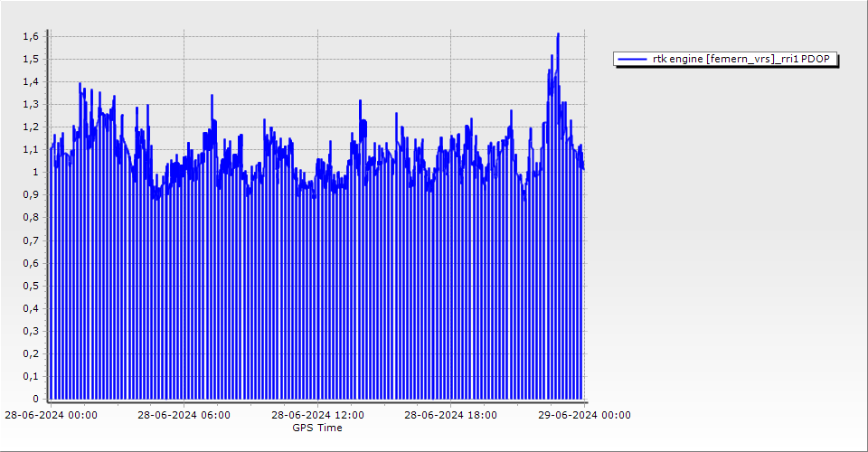
Task: Click the 0,1 y-axis tick label
Action: coord(31,376)
